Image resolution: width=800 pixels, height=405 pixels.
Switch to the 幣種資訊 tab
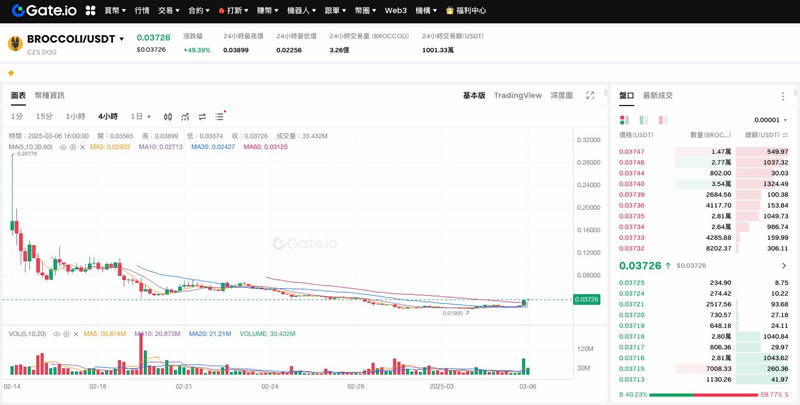click(x=49, y=95)
